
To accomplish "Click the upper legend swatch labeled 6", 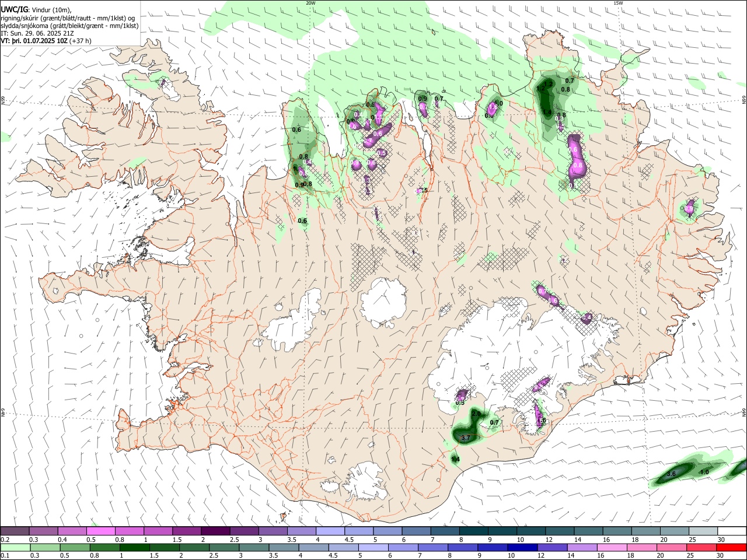I will coord(416,531).
